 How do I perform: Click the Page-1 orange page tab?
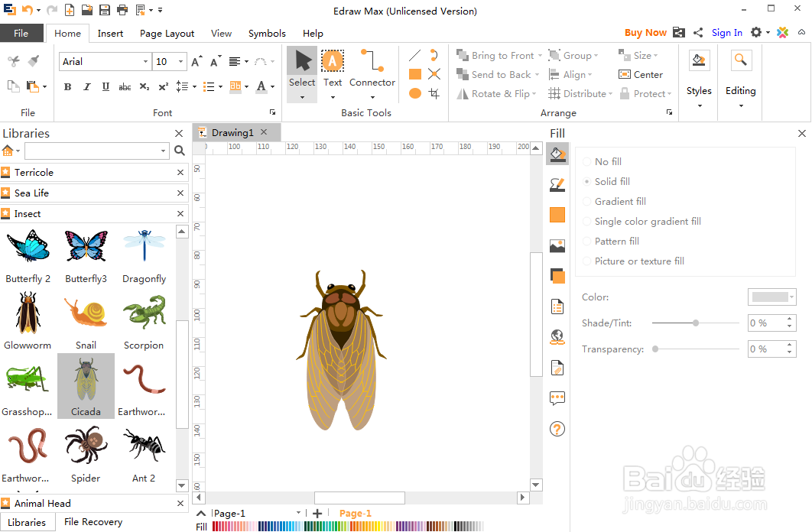[356, 513]
